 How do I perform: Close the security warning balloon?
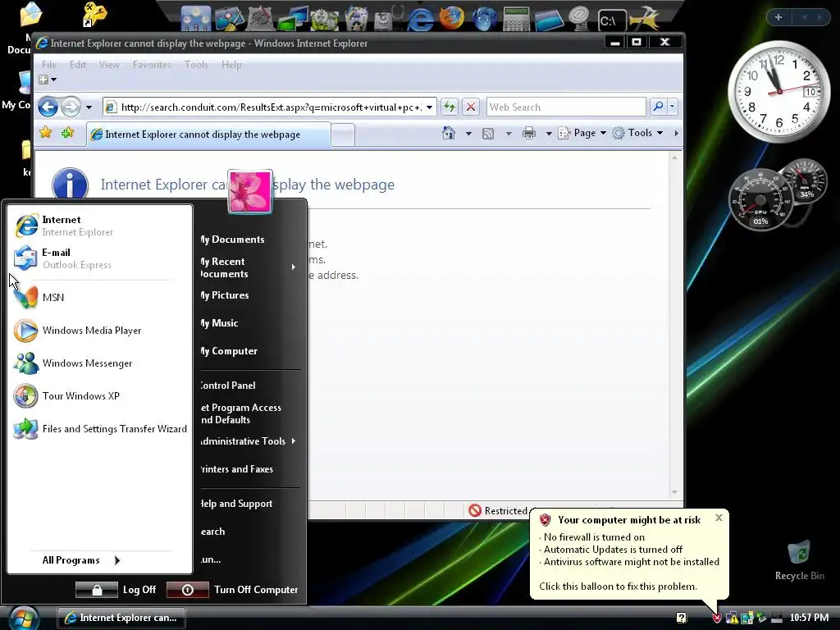(x=719, y=518)
